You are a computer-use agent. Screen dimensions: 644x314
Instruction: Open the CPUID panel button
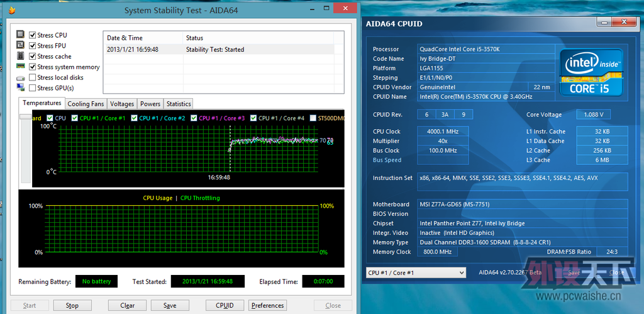(x=225, y=305)
